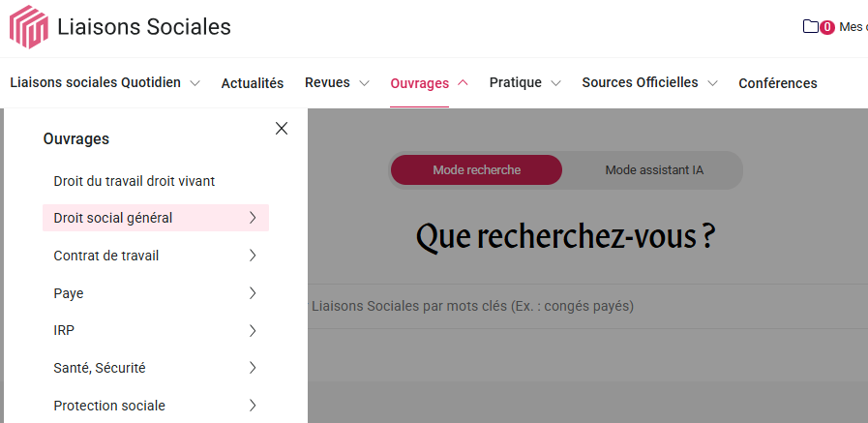Click the Liaisons sociales Quotidien menu label
The width and height of the screenshot is (868, 423).
point(95,83)
